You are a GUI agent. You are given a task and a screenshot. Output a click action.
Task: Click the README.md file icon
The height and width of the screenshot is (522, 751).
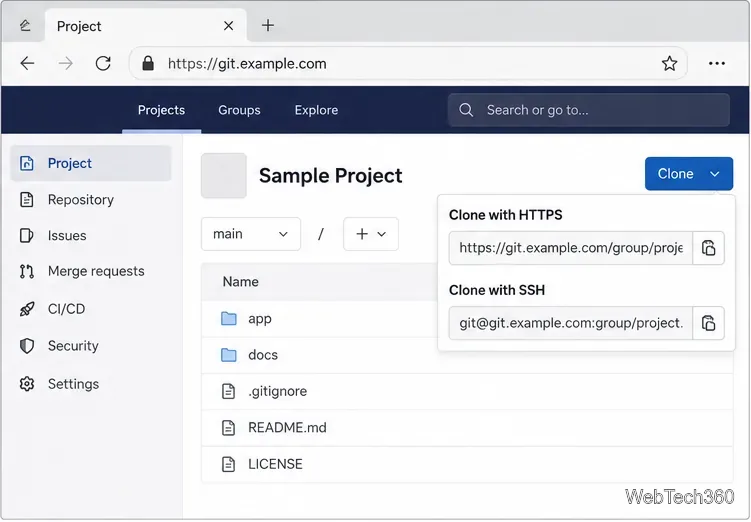pyautogui.click(x=228, y=428)
